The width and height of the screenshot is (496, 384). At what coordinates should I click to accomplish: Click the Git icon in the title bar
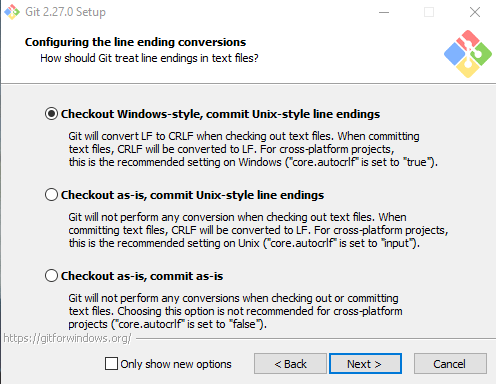point(12,12)
